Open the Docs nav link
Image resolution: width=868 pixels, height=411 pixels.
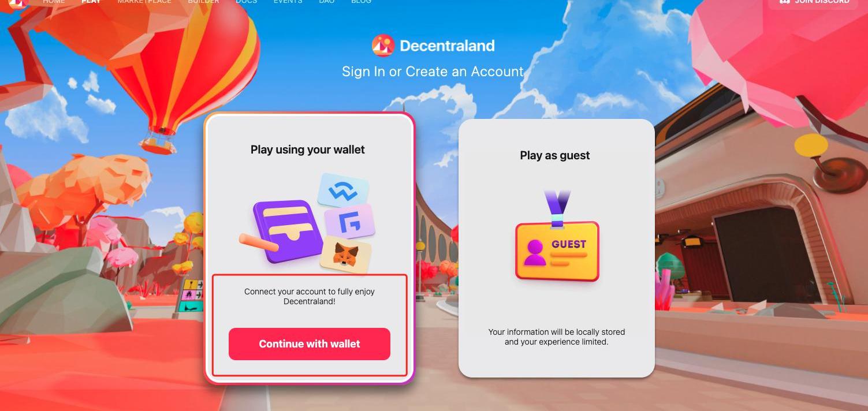coord(247,2)
